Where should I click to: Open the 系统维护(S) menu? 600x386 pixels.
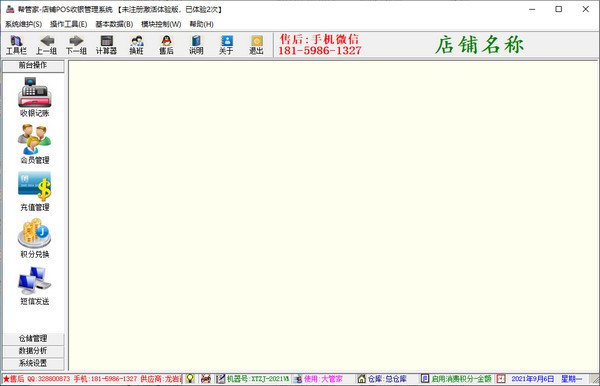[x=23, y=24]
